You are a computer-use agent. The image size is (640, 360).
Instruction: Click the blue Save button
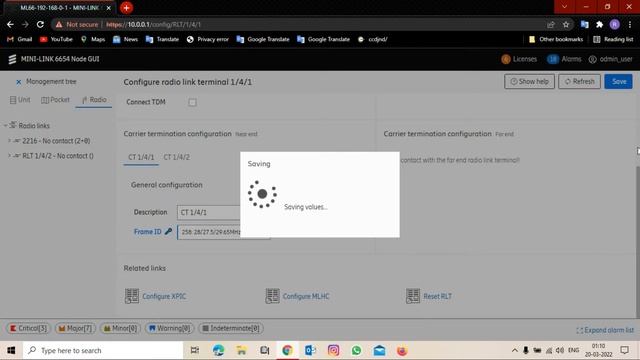coord(619,82)
